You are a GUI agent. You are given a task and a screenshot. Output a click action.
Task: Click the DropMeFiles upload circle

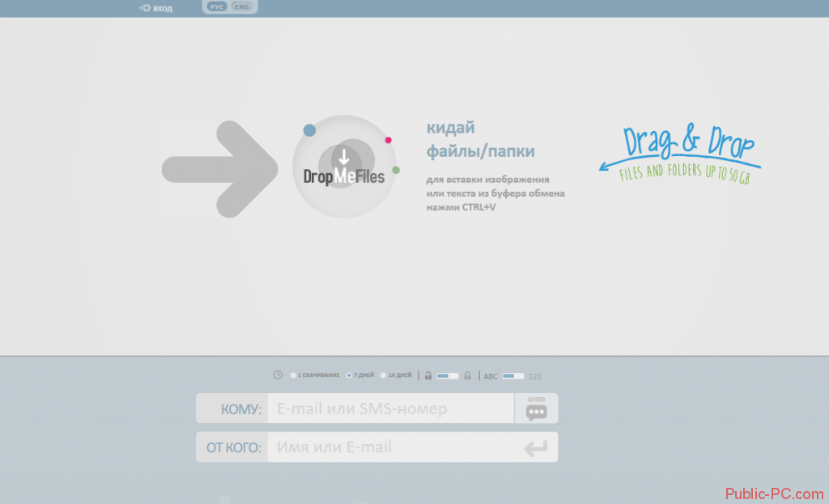(344, 167)
